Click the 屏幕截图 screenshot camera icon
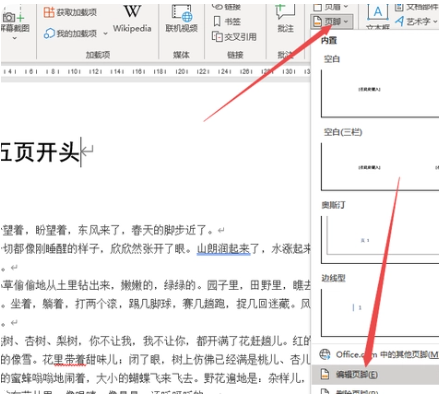This screenshot has height=399, width=439. click(13, 16)
